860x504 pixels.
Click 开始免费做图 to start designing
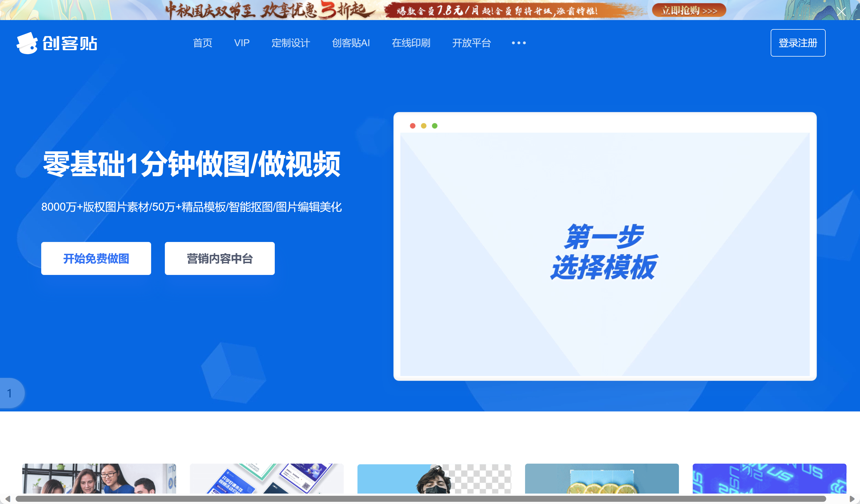point(96,258)
